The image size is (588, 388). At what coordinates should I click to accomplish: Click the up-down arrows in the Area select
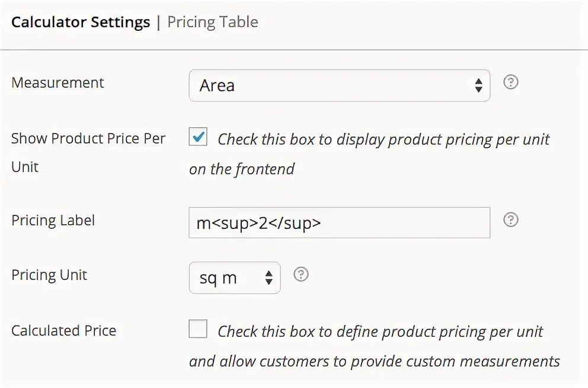coord(478,86)
